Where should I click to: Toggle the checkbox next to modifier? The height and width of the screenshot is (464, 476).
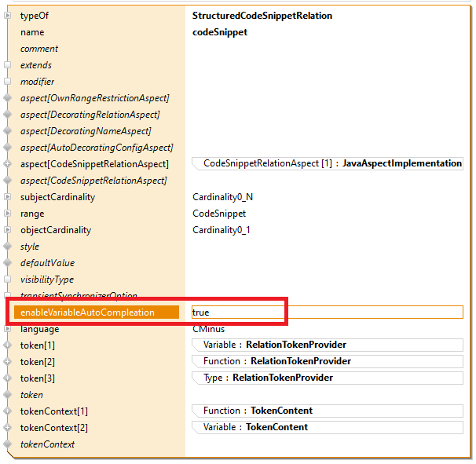pos(8,82)
